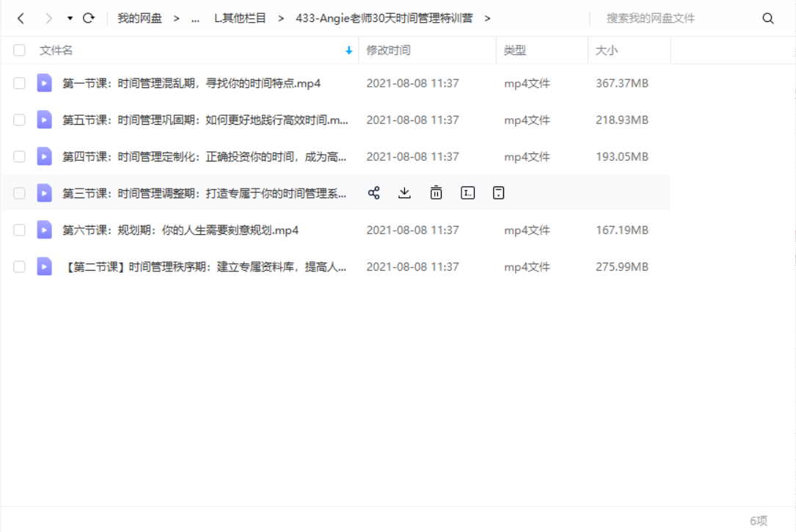796x532 pixels.
Task: Select 第一节课：时间管理混乱期 file name
Action: click(191, 83)
